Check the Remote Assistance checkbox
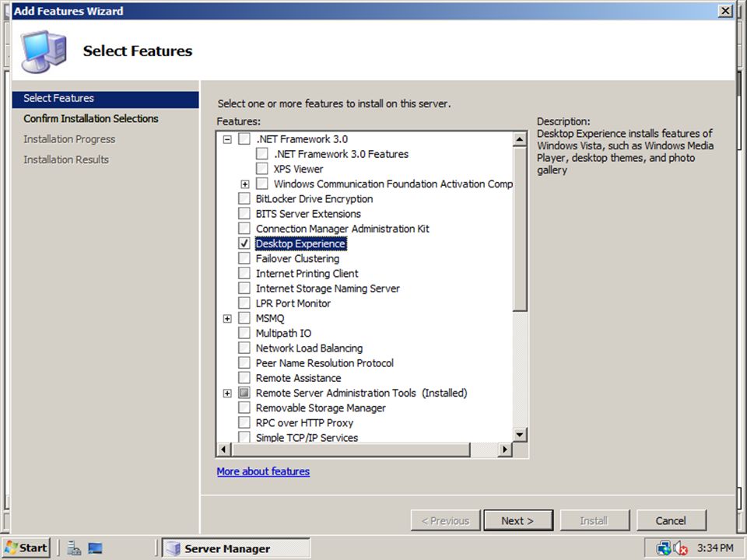 click(244, 378)
